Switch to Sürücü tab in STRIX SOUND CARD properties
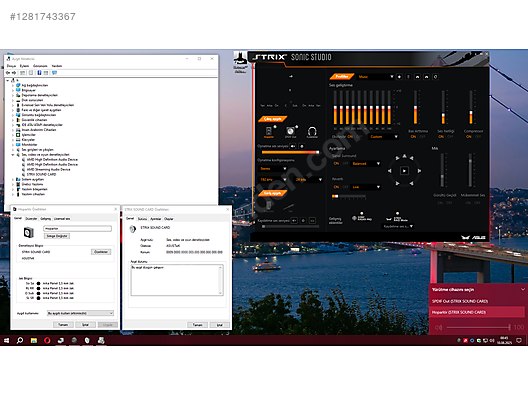This screenshot has height=396, width=528. click(142, 219)
